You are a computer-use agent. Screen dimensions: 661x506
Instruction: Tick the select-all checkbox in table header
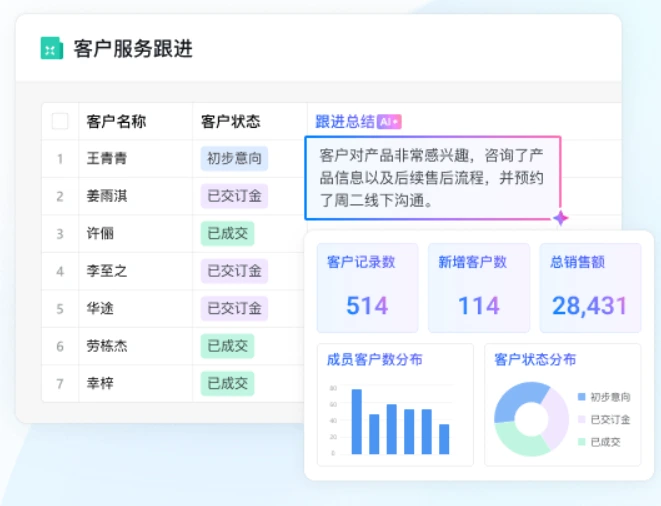(x=60, y=121)
